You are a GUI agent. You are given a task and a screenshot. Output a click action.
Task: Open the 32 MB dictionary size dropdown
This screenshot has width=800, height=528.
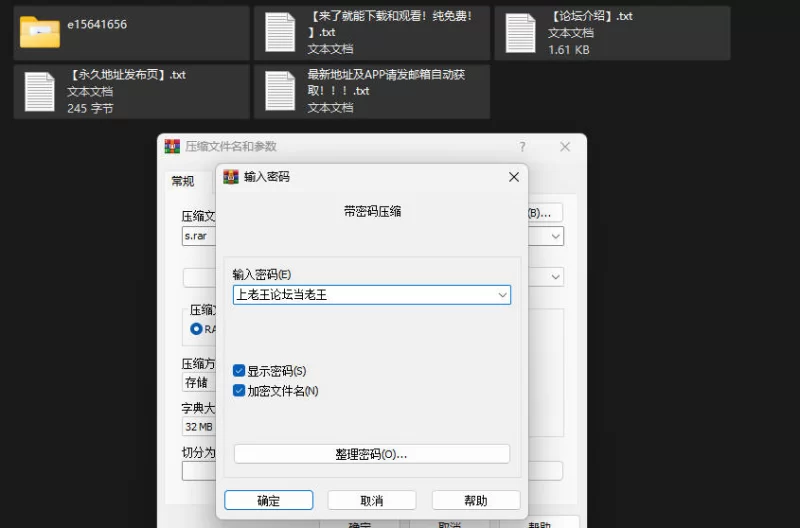tap(198, 426)
